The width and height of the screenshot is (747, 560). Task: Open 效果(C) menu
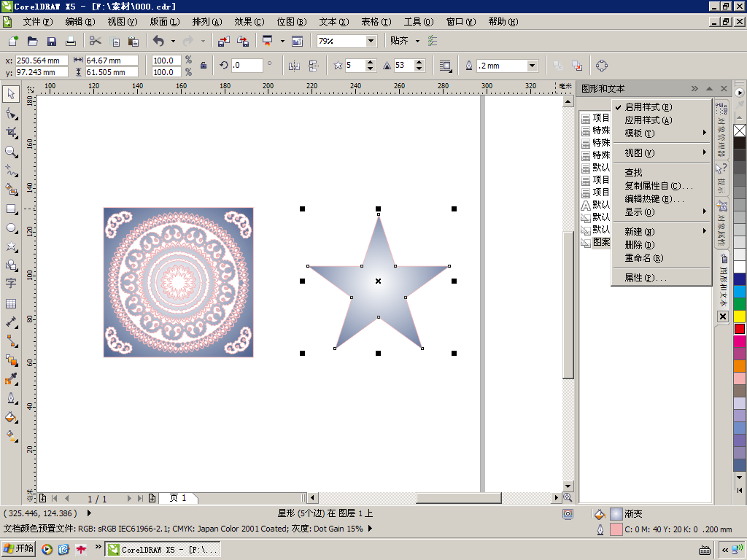(x=249, y=21)
